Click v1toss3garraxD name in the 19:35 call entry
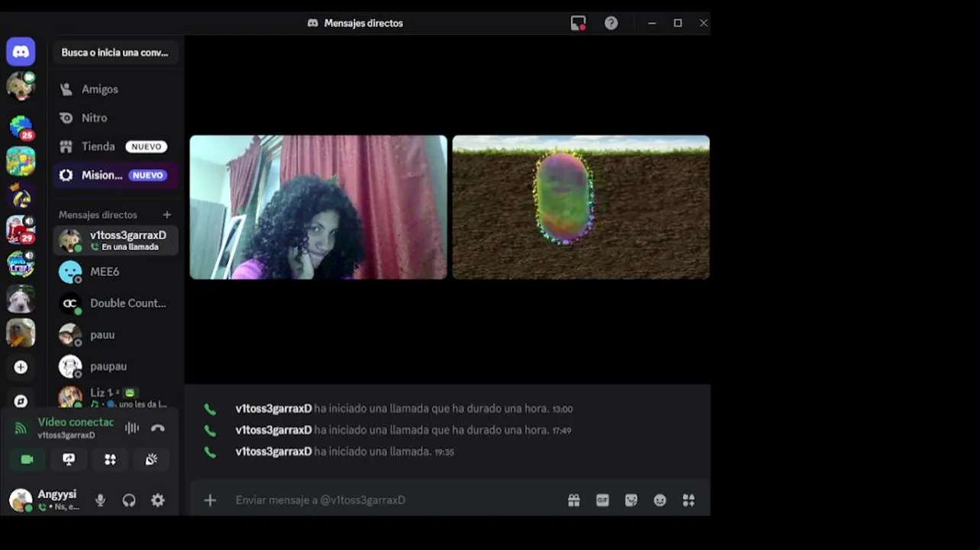The image size is (980, 550). (273, 451)
